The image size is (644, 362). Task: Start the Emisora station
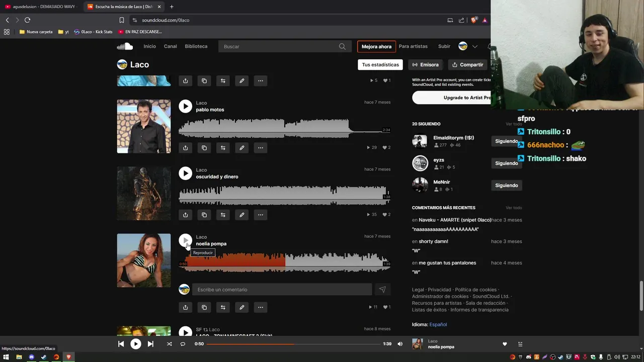(425, 64)
